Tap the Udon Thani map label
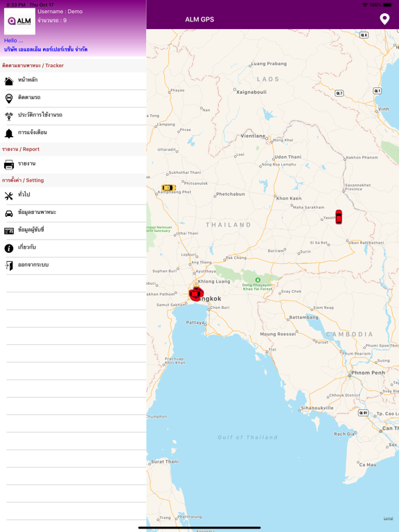 [x=287, y=157]
